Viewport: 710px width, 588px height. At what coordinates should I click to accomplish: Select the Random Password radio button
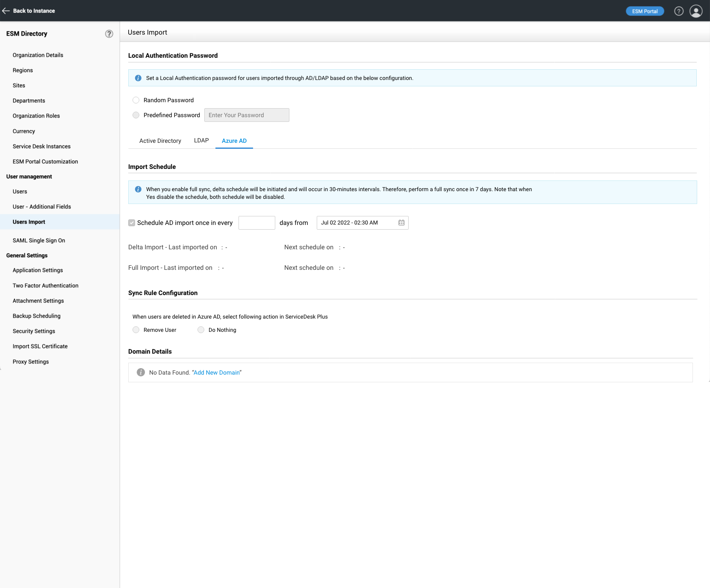(136, 100)
